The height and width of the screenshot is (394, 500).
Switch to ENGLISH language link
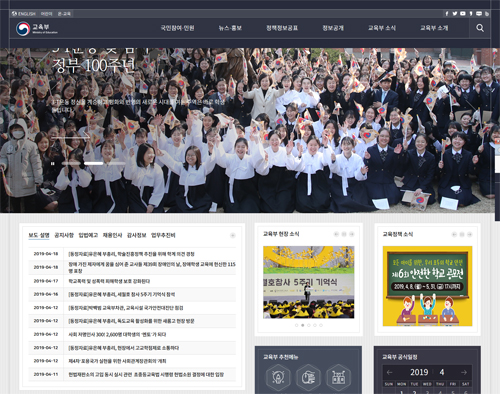24,14
